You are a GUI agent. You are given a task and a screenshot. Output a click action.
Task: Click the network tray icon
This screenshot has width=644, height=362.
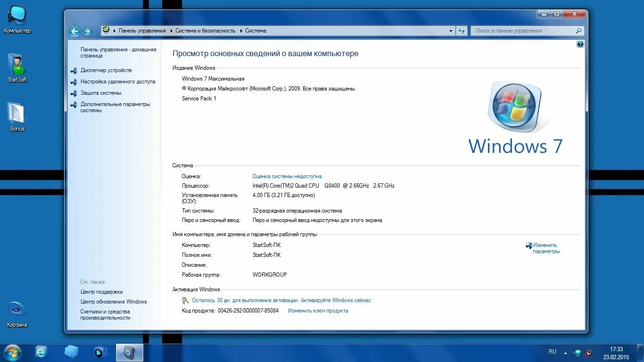[578, 353]
